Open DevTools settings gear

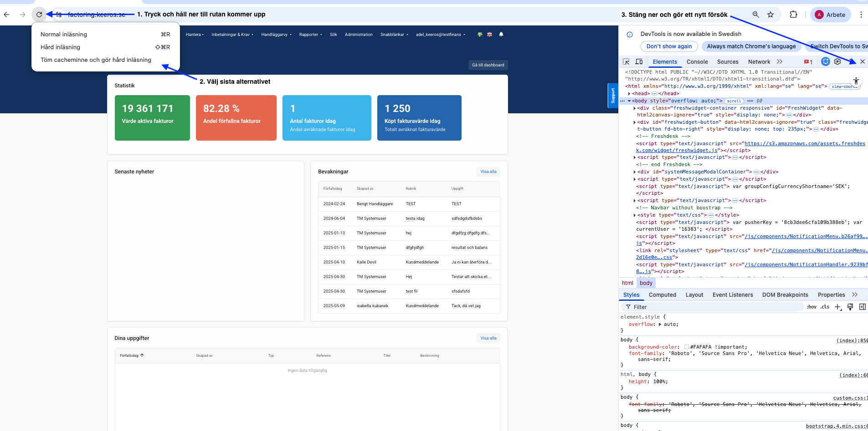[x=837, y=61]
